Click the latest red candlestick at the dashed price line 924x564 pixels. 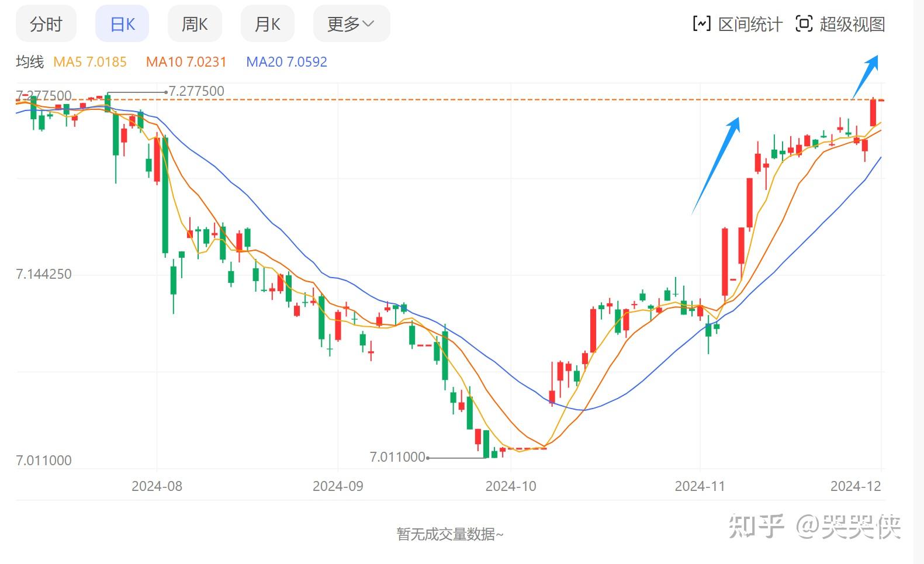(x=873, y=112)
